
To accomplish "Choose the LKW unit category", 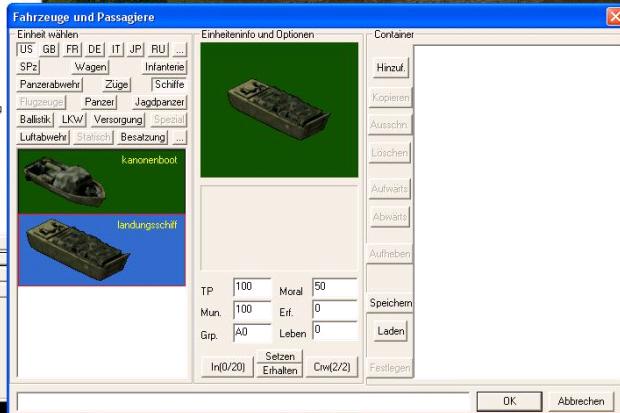I will [72, 119].
